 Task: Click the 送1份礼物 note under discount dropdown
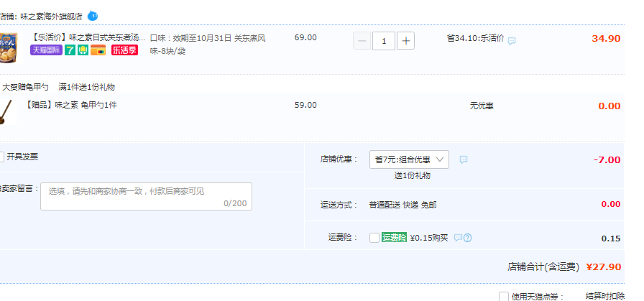pos(413,175)
